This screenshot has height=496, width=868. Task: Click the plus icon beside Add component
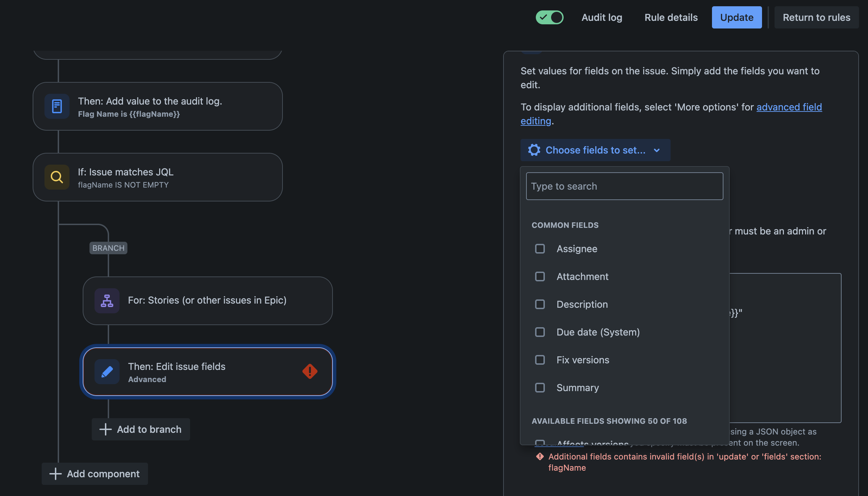56,474
